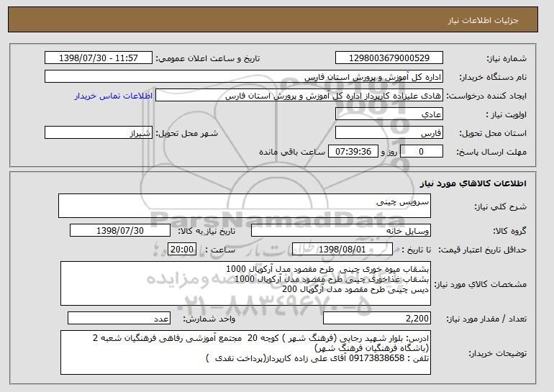Click the label توضیحات خریدار
This screenshot has height=392, width=554.
coord(497,353)
